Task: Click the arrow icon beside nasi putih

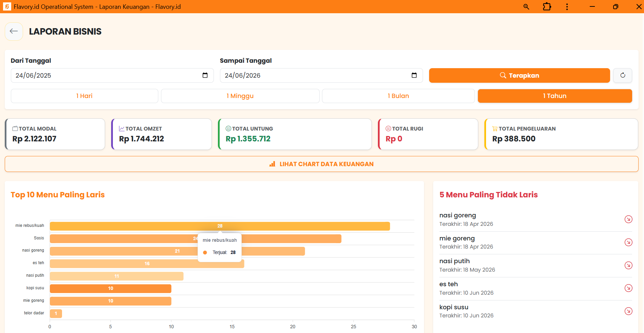Action: click(628, 265)
